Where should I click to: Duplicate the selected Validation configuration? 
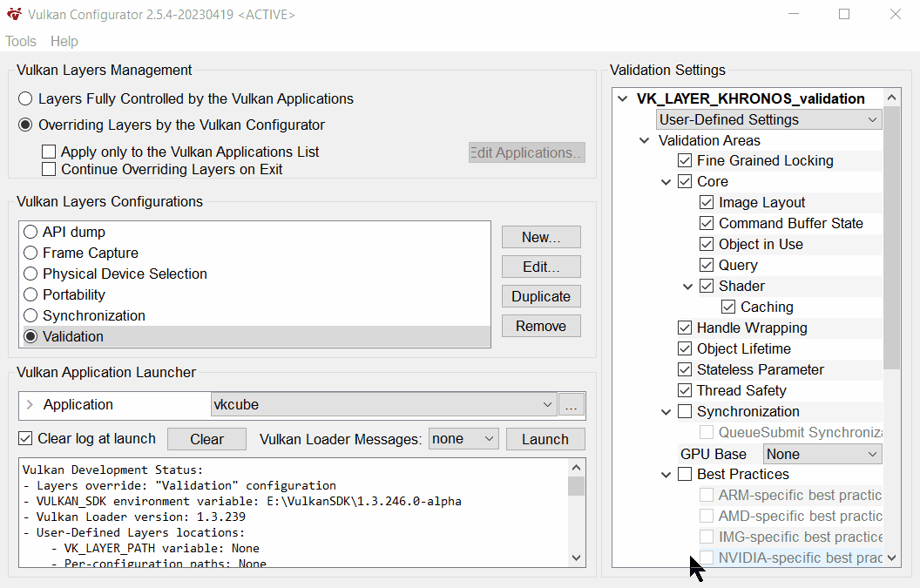540,296
